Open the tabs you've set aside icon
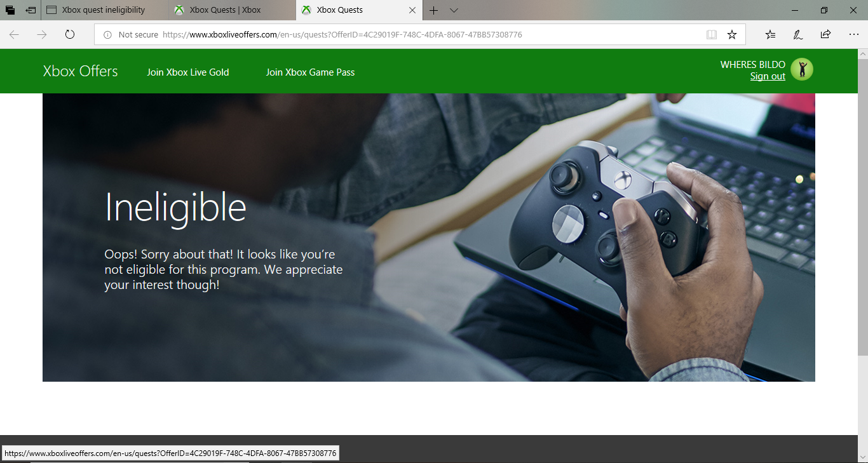The width and height of the screenshot is (868, 463). point(10,10)
